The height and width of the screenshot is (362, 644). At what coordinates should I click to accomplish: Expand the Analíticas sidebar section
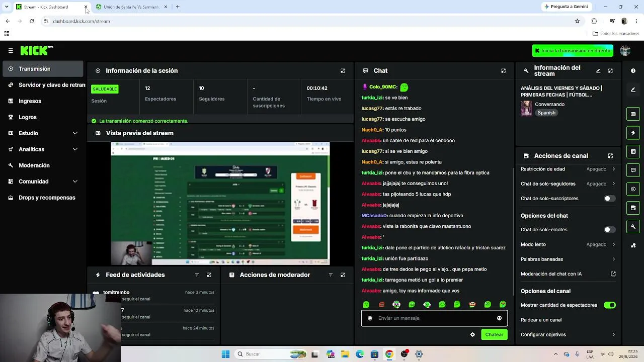pos(43,149)
